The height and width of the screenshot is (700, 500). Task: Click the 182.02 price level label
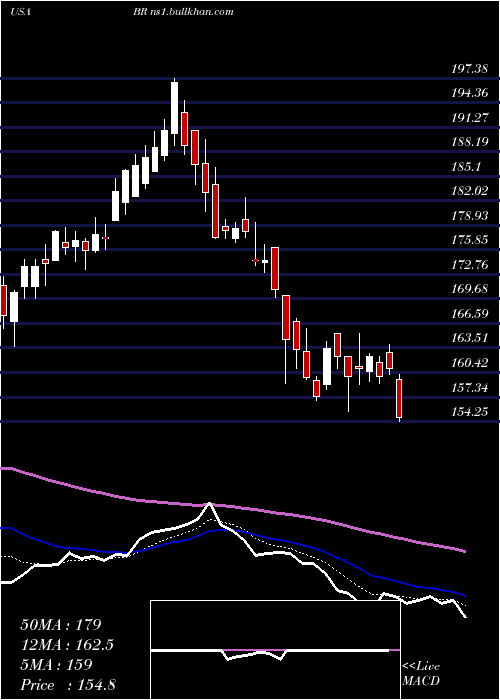(469, 191)
